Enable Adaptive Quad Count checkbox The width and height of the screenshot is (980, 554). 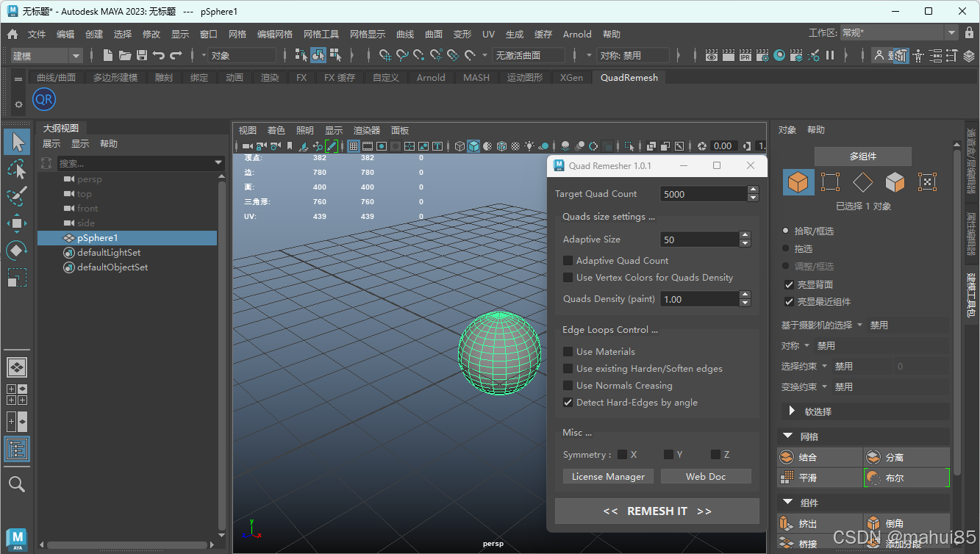coord(568,260)
